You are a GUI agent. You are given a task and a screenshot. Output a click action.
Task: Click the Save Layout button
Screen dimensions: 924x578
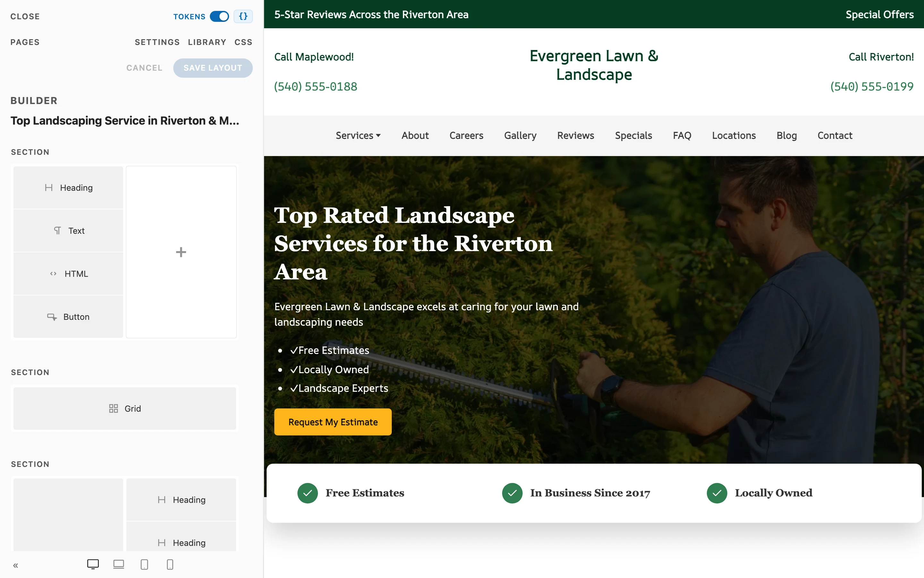pyautogui.click(x=213, y=68)
